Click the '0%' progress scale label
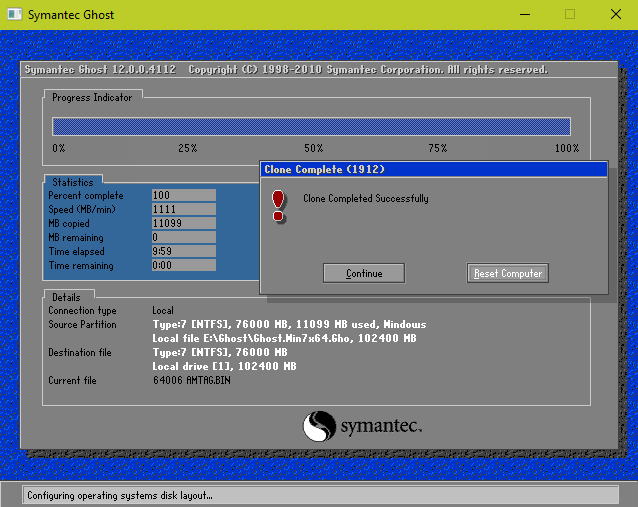The image size is (638, 507). click(x=59, y=148)
